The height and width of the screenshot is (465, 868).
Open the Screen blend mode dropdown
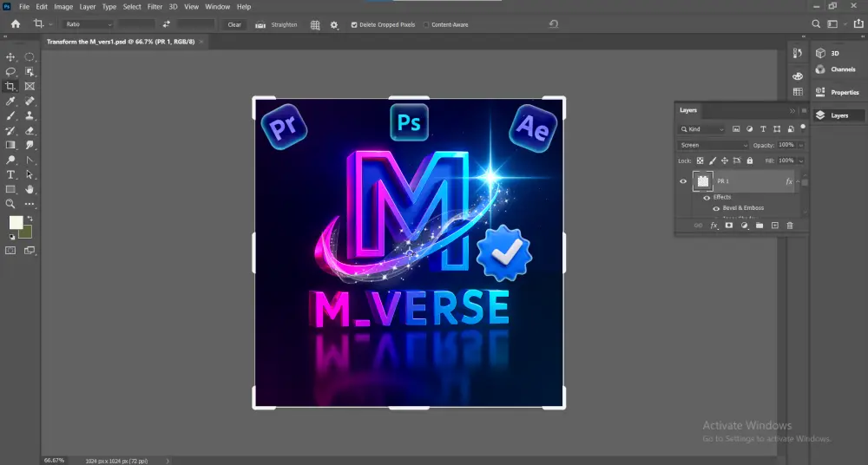[713, 145]
